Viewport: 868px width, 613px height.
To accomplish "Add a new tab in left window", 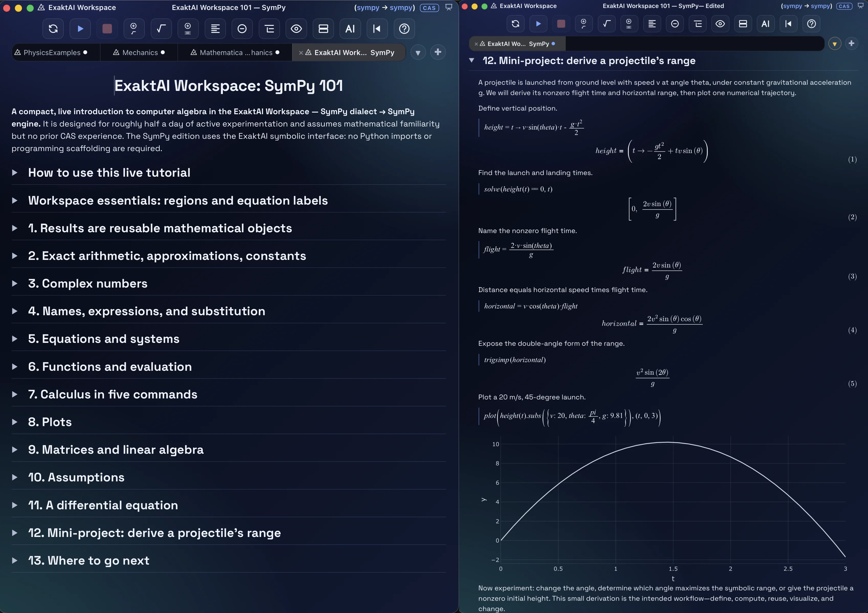I will [438, 52].
